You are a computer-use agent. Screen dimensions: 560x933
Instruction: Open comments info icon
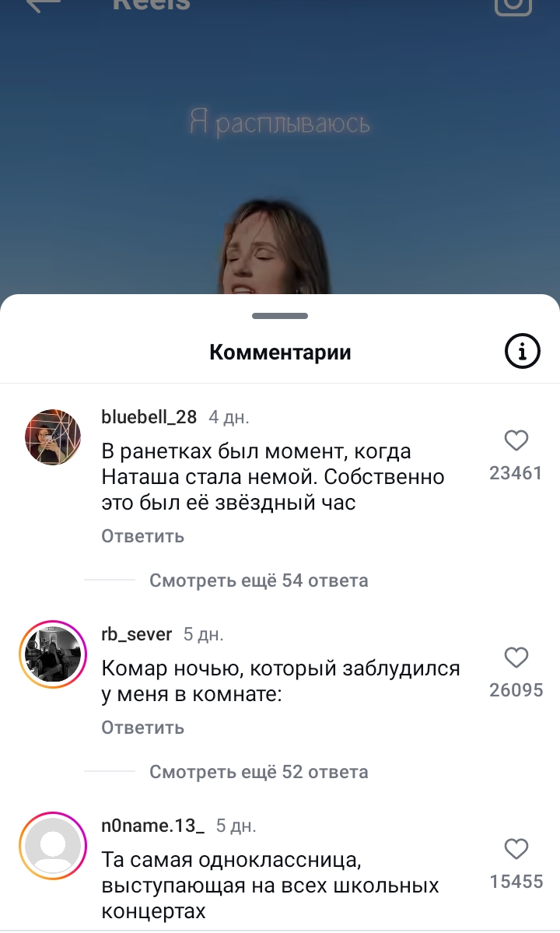(x=522, y=351)
